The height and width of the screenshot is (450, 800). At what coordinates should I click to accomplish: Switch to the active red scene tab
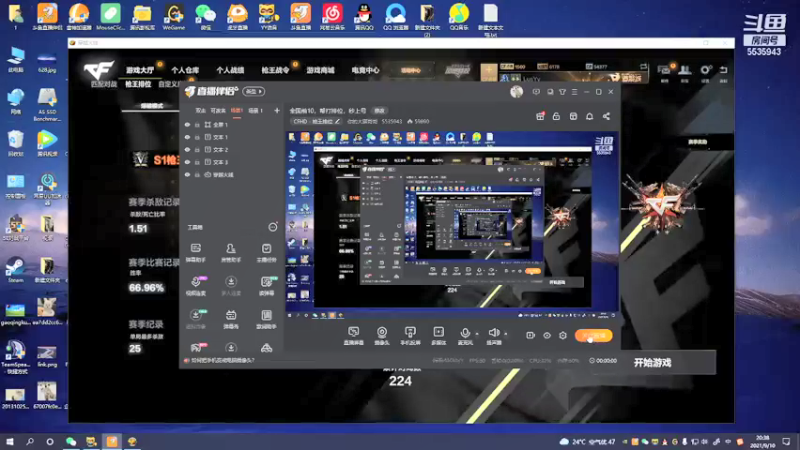point(237,110)
